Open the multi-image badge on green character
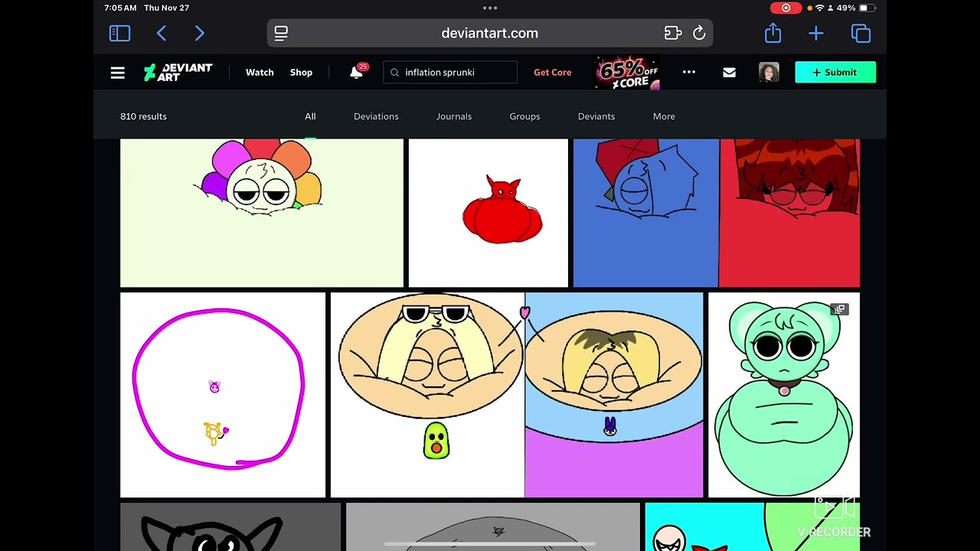 [x=840, y=309]
